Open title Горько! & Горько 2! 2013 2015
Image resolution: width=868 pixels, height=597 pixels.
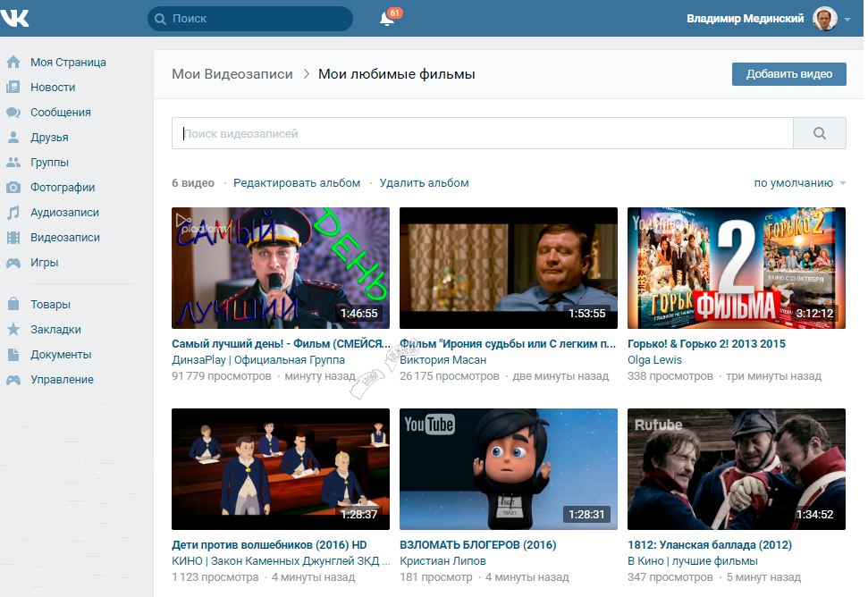tap(706, 343)
